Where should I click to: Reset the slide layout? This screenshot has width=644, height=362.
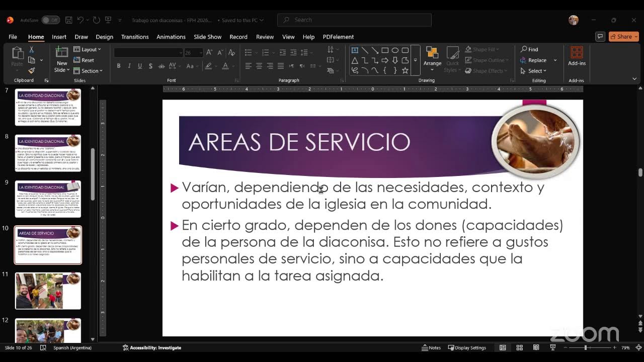tap(84, 60)
